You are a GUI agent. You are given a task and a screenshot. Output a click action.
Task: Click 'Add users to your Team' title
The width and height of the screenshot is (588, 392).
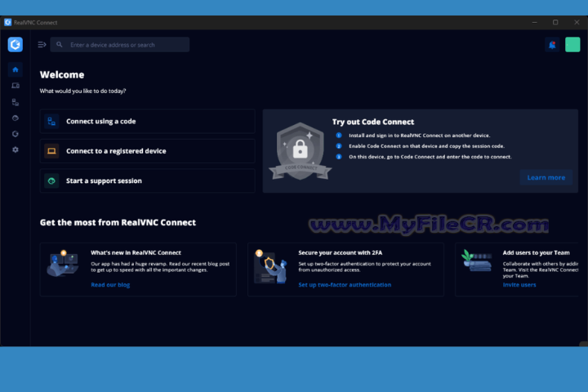(536, 253)
